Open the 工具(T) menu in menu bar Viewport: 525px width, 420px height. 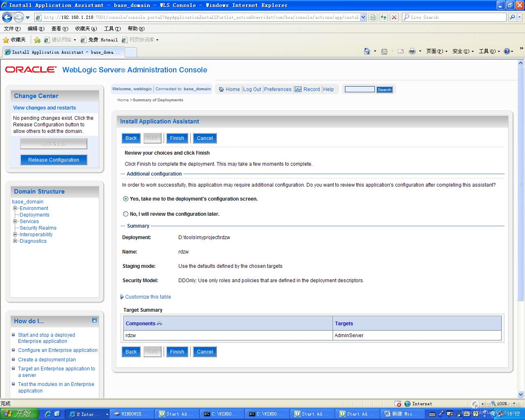tap(112, 29)
